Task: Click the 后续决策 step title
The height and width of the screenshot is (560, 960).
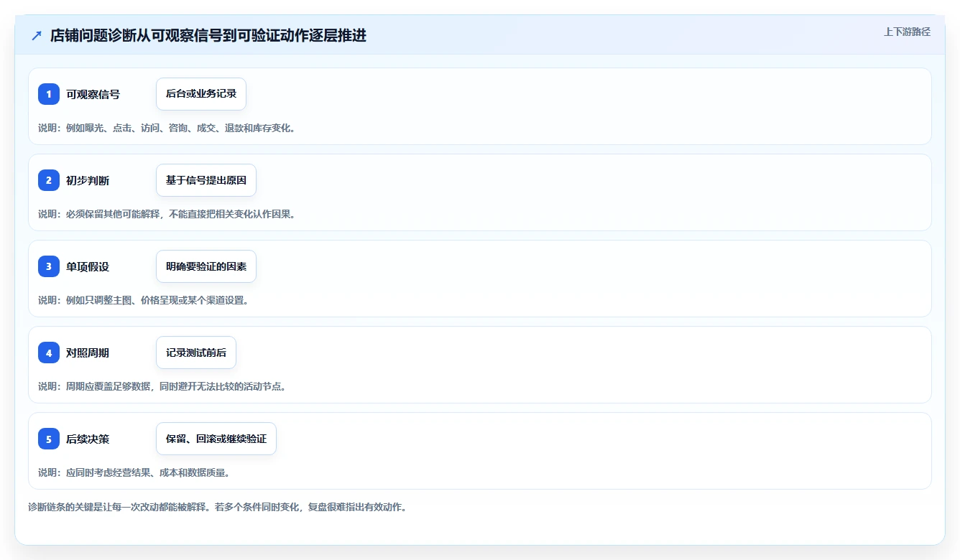Action: pyautogui.click(x=88, y=439)
